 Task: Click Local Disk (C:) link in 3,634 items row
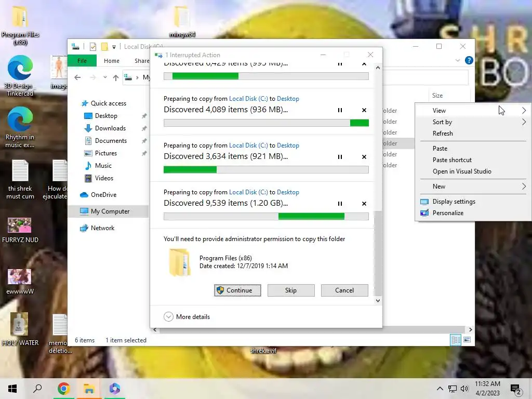[x=248, y=145]
